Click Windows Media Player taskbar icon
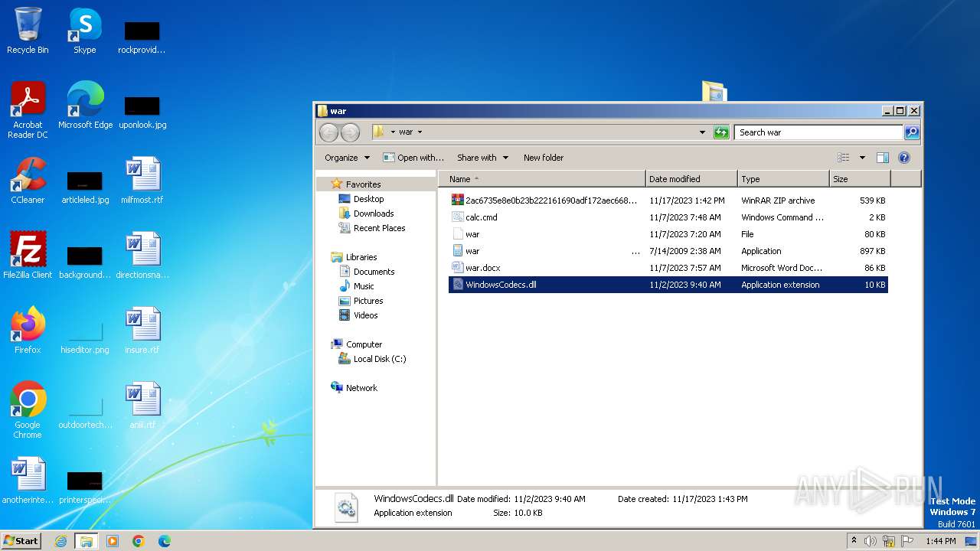The width and height of the screenshot is (980, 551). coord(113,541)
